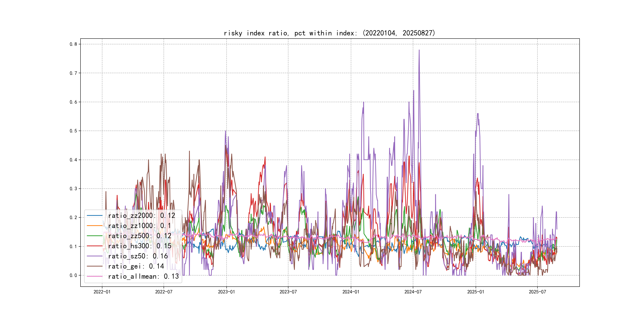Select the 'ratio_hs300: 0.15' legend label
644x322 pixels.
point(140,246)
